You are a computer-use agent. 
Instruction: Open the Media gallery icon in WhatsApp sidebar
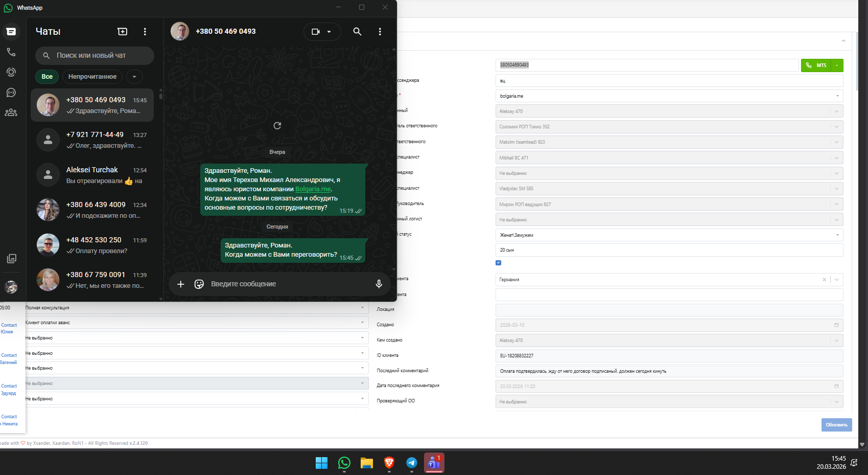[x=11, y=259]
